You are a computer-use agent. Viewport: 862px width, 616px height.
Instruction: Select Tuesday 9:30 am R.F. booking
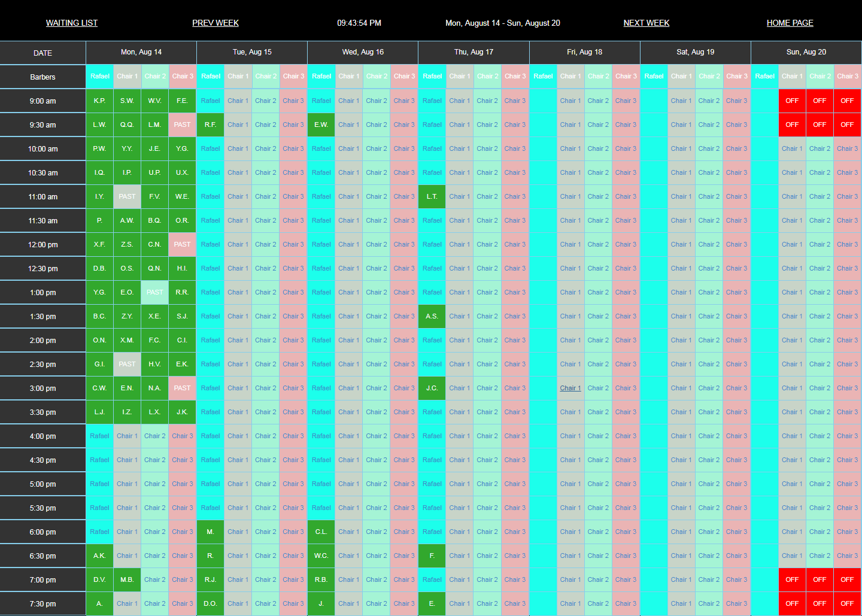[x=210, y=125]
